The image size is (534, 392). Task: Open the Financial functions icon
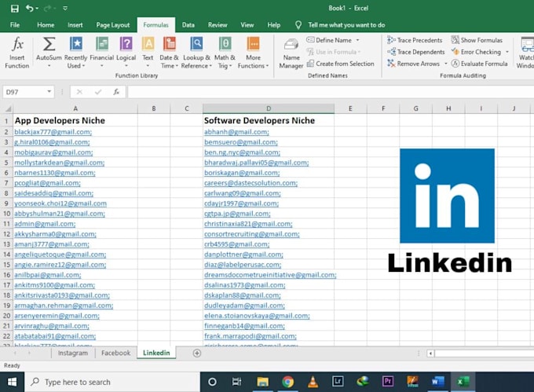tap(102, 44)
